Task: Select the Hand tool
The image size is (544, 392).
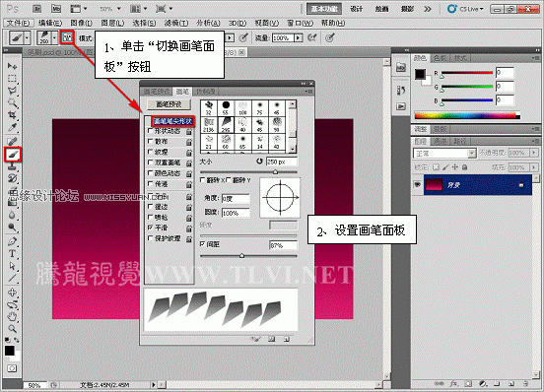Action: pos(12,316)
